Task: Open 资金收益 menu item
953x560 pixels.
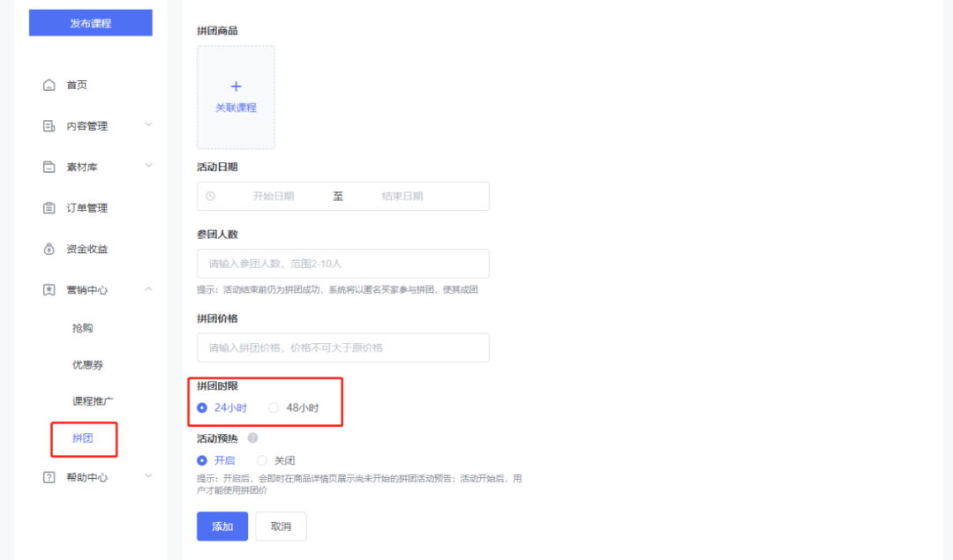Action: pos(86,249)
